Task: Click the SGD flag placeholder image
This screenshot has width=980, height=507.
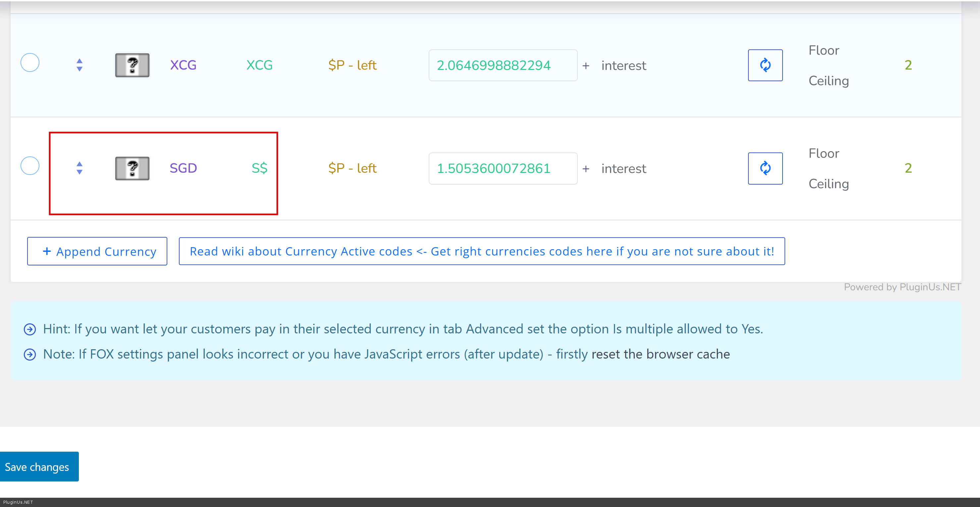Action: 132,168
